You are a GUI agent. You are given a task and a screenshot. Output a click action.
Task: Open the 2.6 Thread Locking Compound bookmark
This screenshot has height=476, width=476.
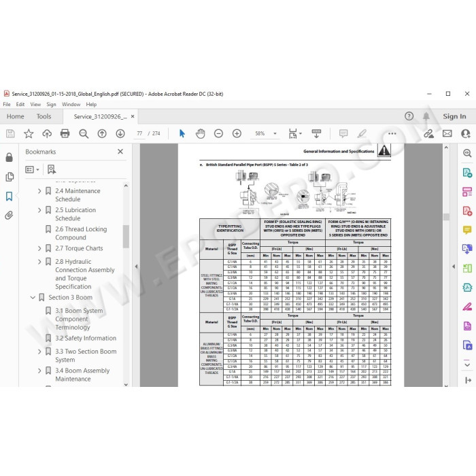tap(81, 233)
